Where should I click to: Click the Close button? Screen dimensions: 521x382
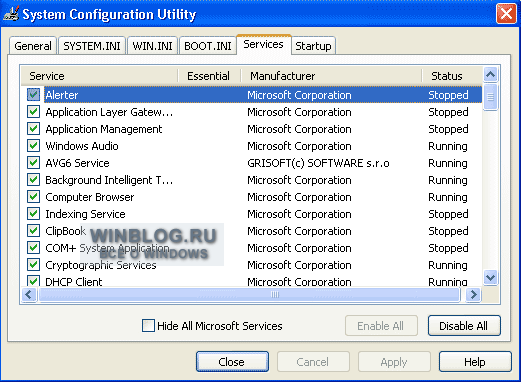pyautogui.click(x=232, y=362)
